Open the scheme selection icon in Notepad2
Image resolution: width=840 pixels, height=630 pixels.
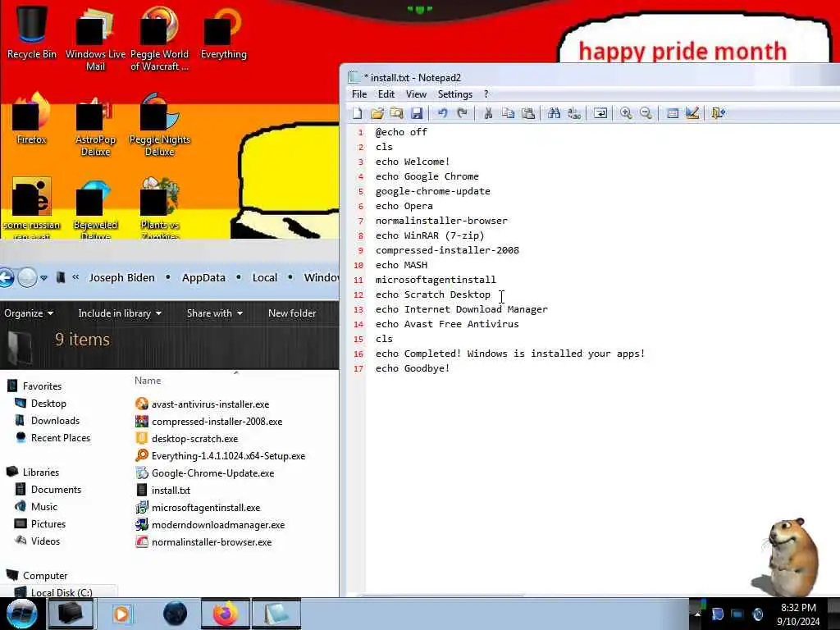pyautogui.click(x=673, y=113)
